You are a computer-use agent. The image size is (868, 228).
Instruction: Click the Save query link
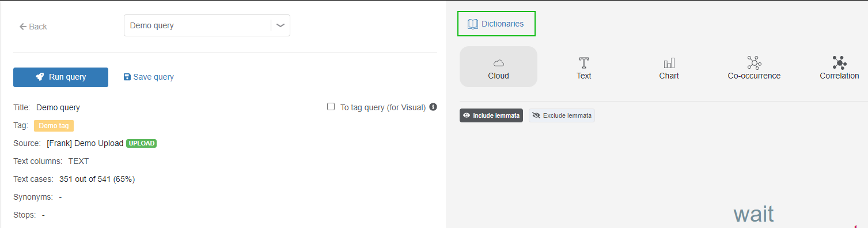pos(149,77)
